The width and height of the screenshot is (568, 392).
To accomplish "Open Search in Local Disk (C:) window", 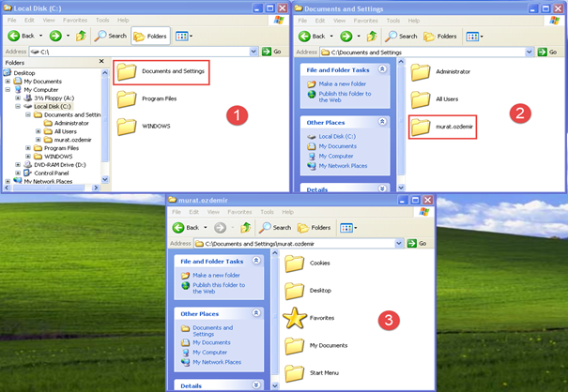I will pyautogui.click(x=111, y=36).
